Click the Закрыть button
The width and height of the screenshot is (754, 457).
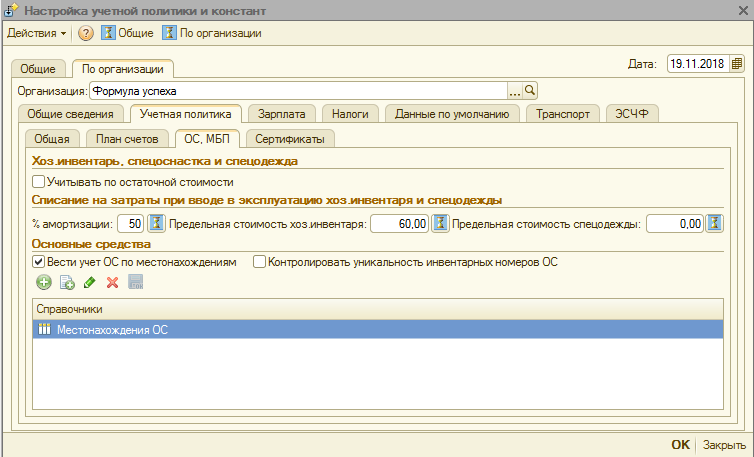[722, 445]
